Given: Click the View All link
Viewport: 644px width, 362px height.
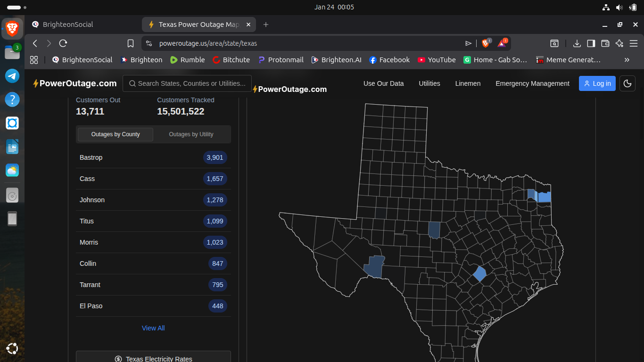Looking at the screenshot, I should coord(153,328).
